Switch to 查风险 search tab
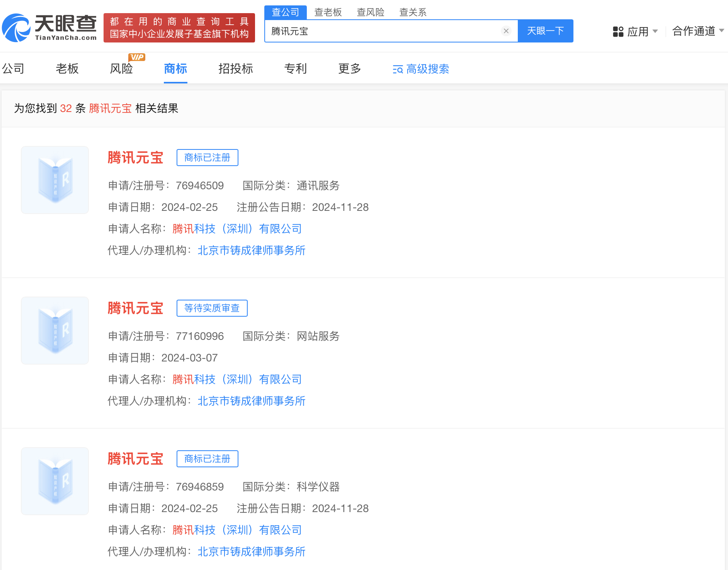 click(x=371, y=12)
